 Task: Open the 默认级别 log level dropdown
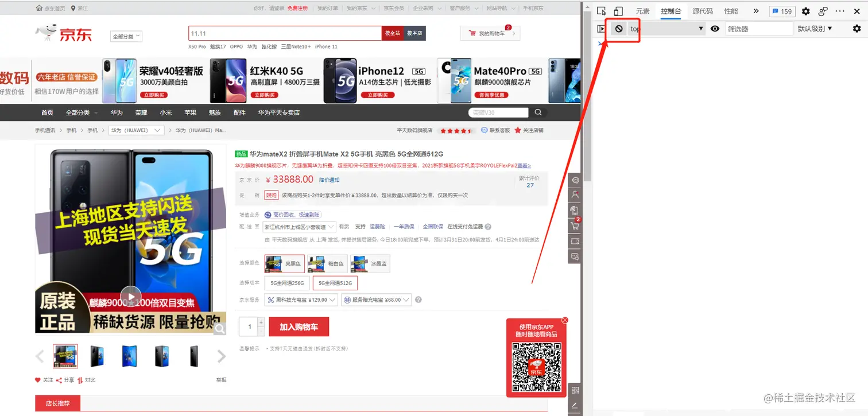pos(815,29)
